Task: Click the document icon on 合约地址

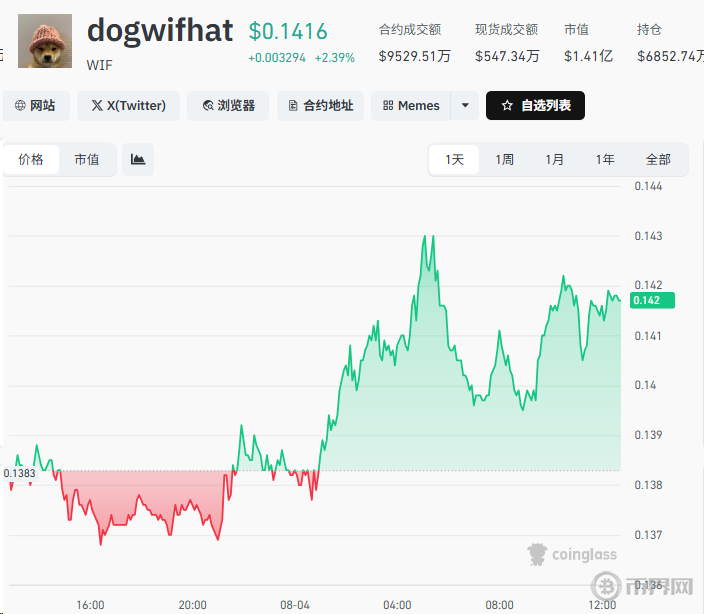Action: pos(293,105)
